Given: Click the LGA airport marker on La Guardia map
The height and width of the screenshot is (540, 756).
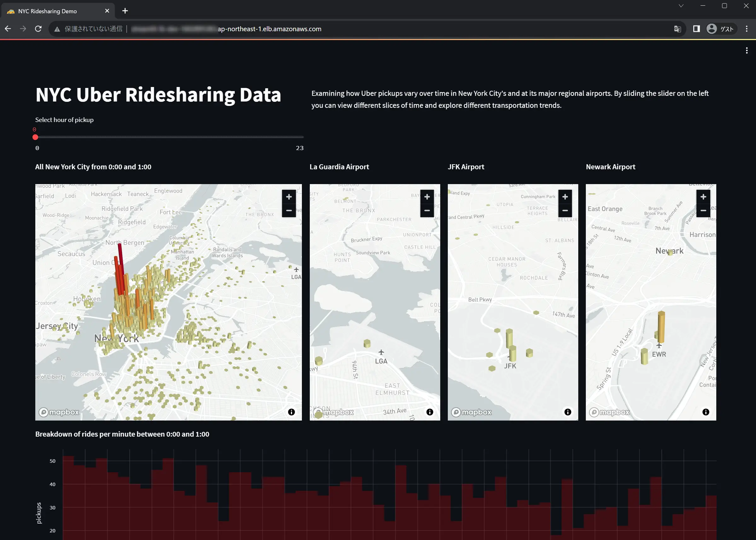Looking at the screenshot, I should tap(381, 357).
